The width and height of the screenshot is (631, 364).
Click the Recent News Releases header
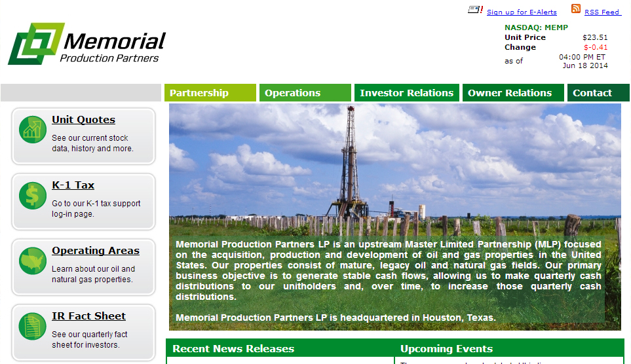click(x=233, y=349)
